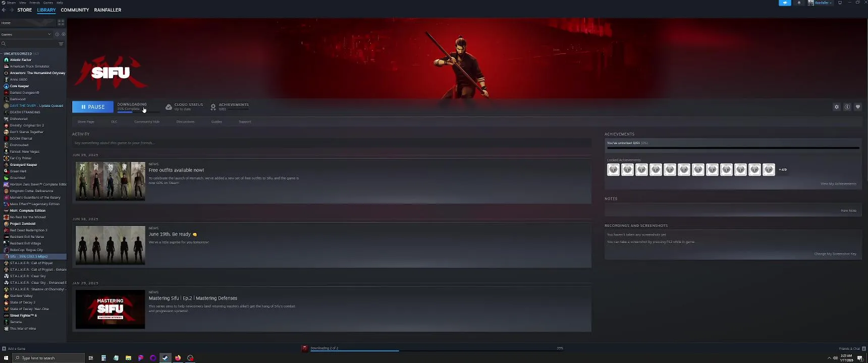Click the Sifu downloading progress bar
Screen dimensions: 868x363
(x=138, y=112)
